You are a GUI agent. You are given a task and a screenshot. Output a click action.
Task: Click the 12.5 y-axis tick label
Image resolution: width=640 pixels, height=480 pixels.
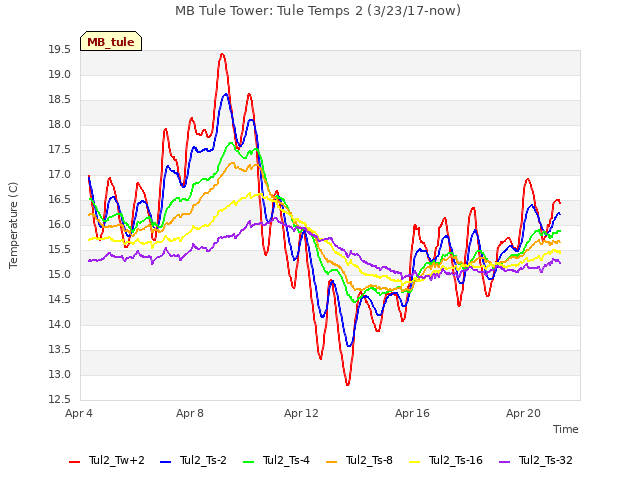click(x=60, y=399)
